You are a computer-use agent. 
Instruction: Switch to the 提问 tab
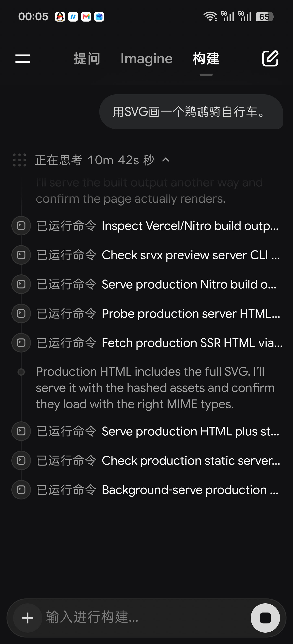point(87,59)
